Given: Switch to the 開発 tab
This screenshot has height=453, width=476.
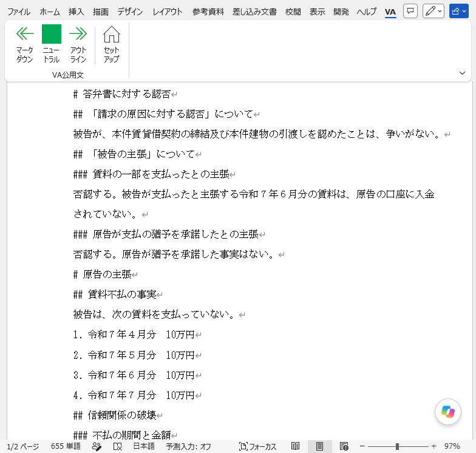Looking at the screenshot, I should coord(341,12).
